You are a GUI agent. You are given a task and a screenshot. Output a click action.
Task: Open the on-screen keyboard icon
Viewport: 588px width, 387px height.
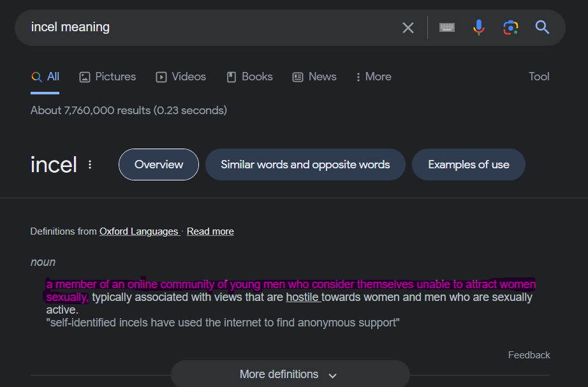[446, 27]
